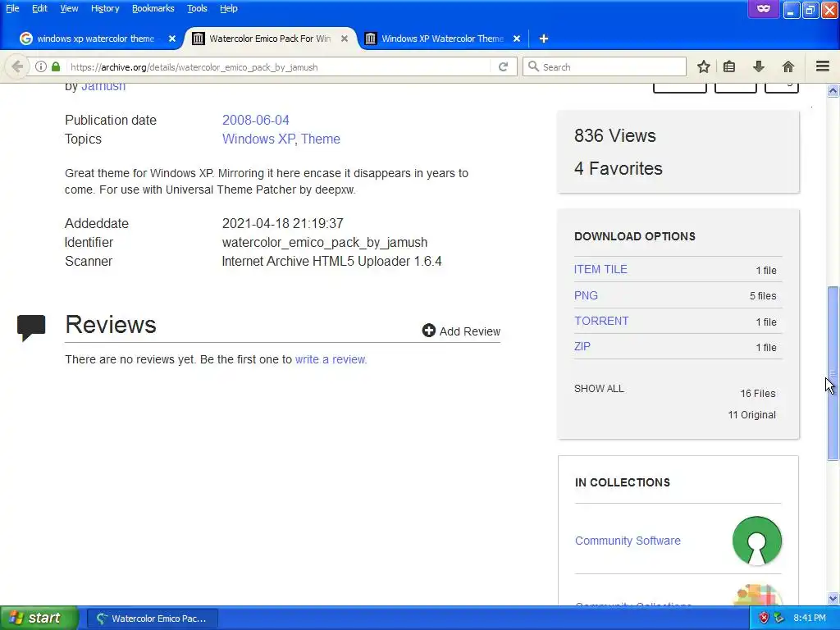Click the magnifier icon in search box
The image size is (840, 630).
(x=533, y=66)
